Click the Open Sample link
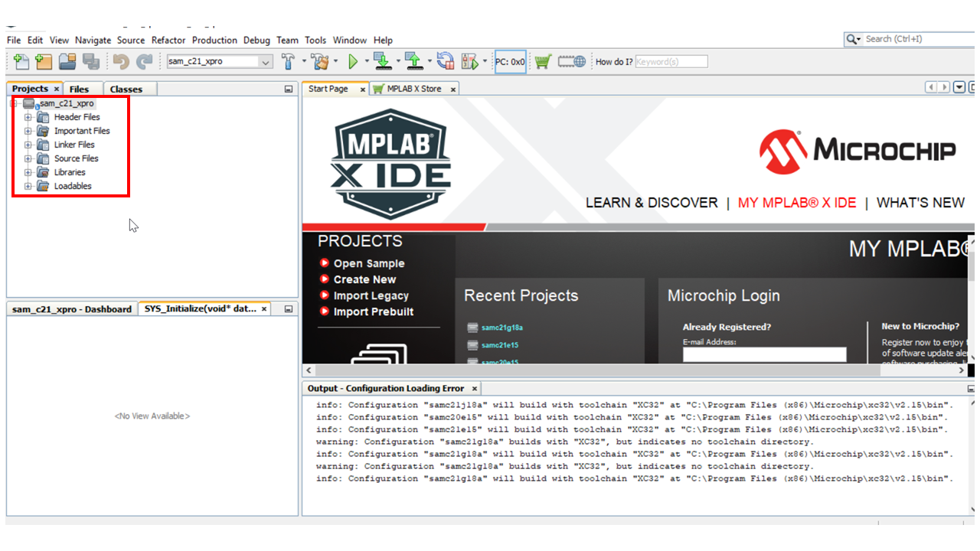980x551 pixels. [368, 263]
